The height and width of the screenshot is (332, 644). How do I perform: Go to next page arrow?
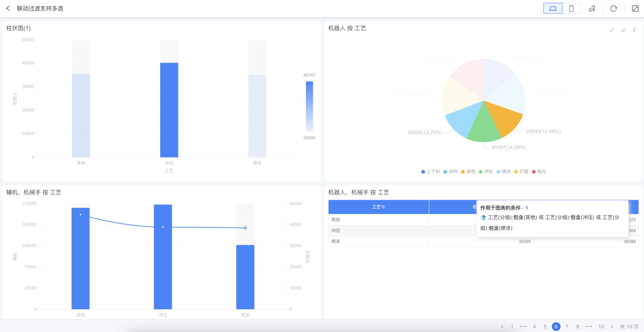click(612, 327)
